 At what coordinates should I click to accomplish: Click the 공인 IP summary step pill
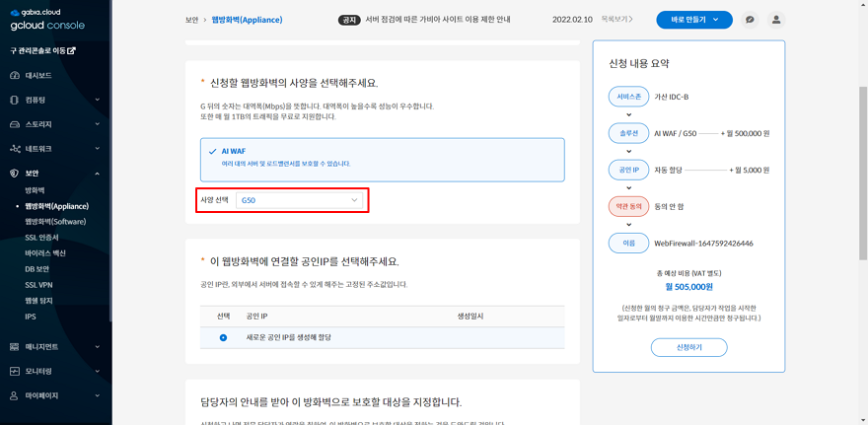click(x=627, y=170)
